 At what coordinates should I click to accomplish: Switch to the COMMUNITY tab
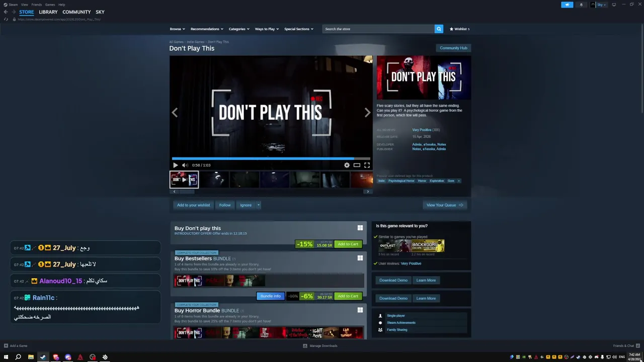click(76, 12)
